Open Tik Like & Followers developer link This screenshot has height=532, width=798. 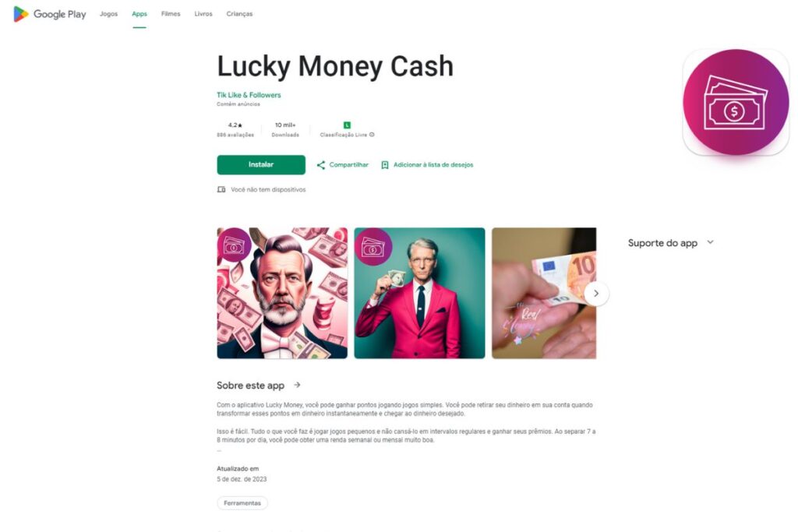coord(249,95)
